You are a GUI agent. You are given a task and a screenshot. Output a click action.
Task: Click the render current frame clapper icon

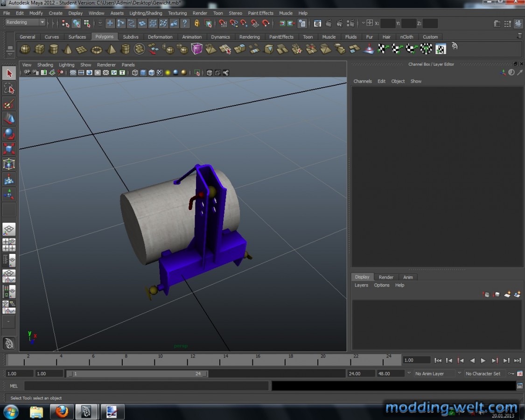pyautogui.click(x=329, y=23)
